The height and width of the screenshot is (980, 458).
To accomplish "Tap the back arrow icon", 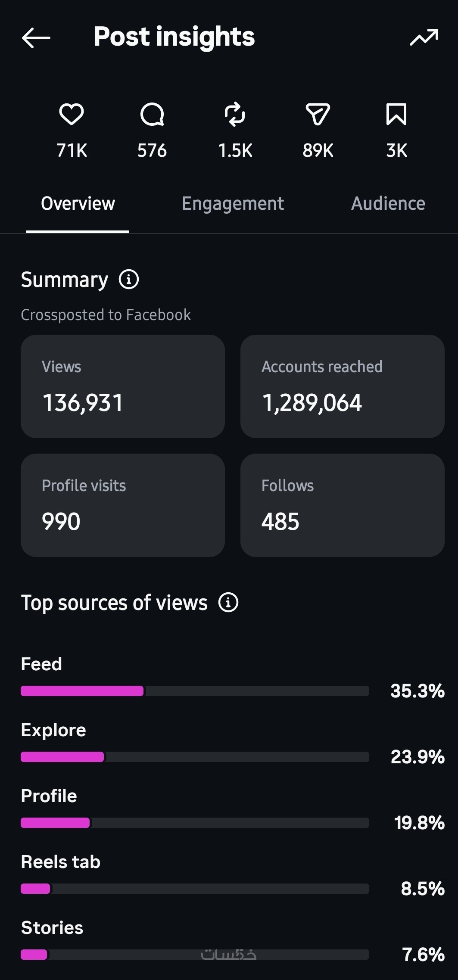I will (36, 38).
